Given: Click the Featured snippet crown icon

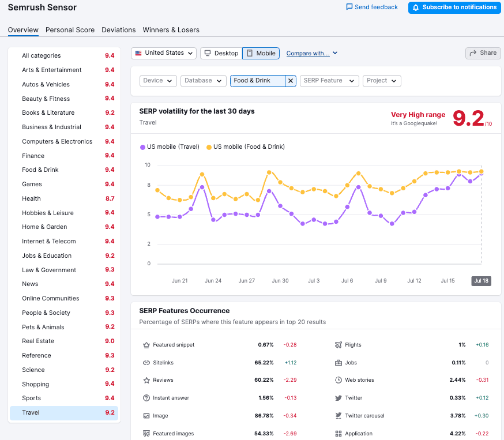Looking at the screenshot, I should coord(146,345).
